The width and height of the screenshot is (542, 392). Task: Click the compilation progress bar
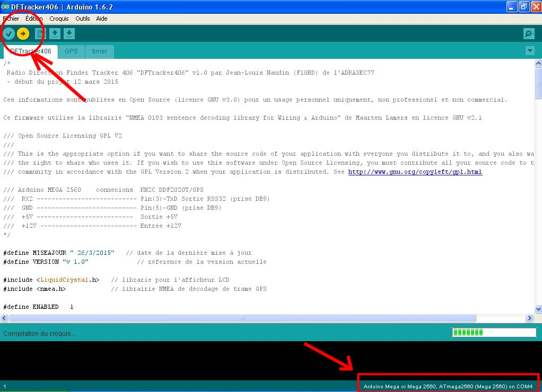point(494,332)
